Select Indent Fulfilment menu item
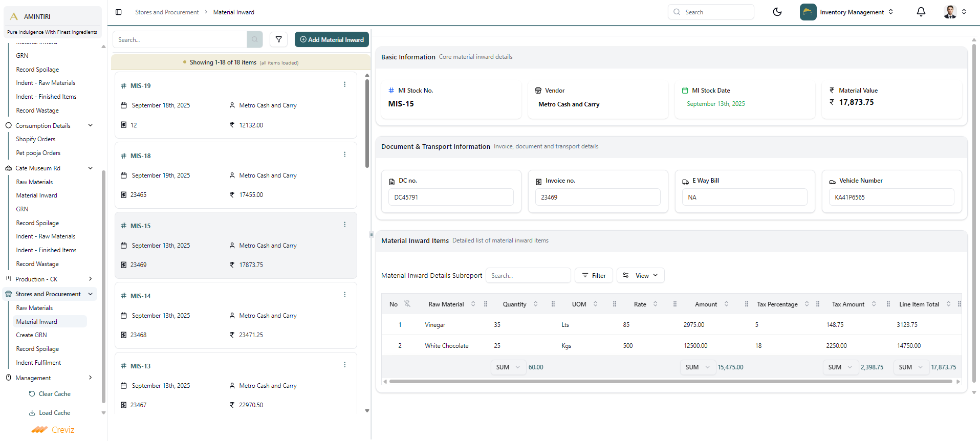The image size is (980, 441). pos(38,363)
